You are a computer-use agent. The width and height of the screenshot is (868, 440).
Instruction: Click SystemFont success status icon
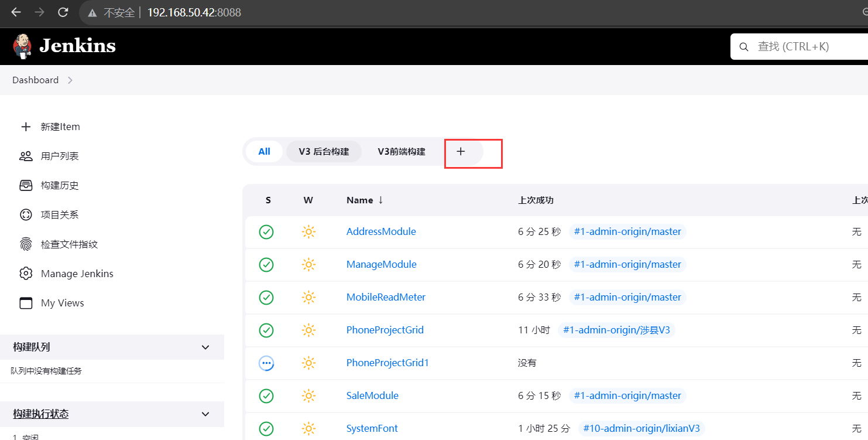pyautogui.click(x=266, y=429)
